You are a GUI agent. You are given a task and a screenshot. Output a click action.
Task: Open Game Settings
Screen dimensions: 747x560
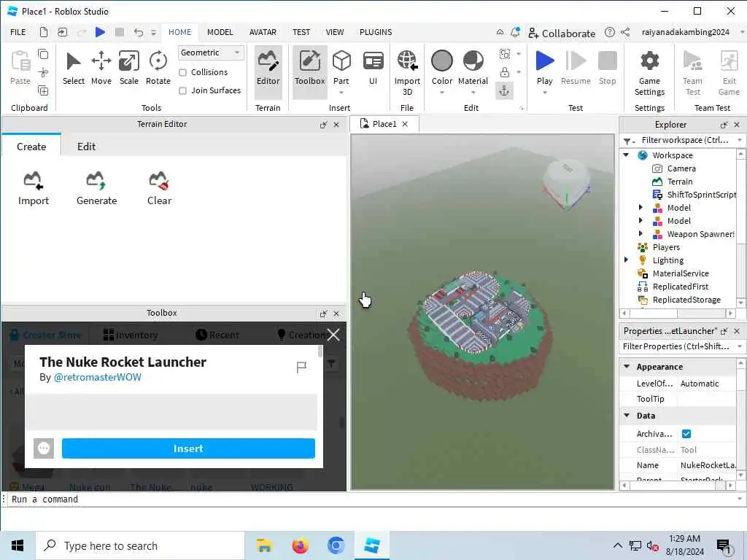click(649, 74)
